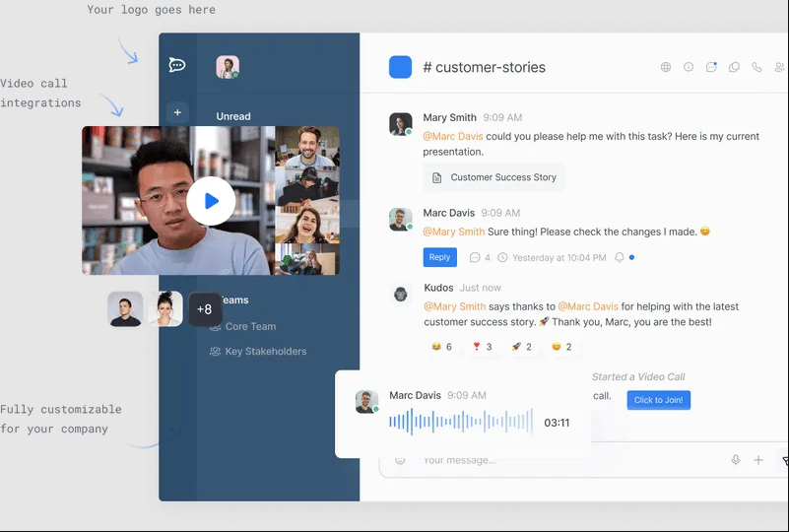The height and width of the screenshot is (532, 789).
Task: Open room info icon in header
Action: click(x=689, y=67)
